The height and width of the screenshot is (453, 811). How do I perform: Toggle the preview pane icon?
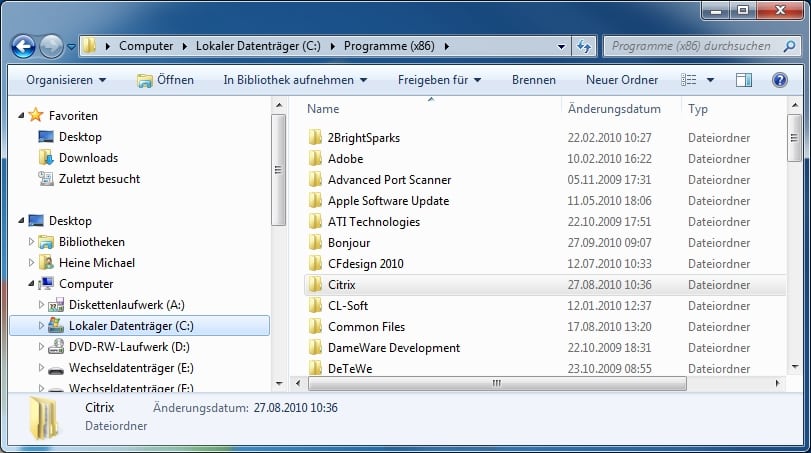coord(744,80)
